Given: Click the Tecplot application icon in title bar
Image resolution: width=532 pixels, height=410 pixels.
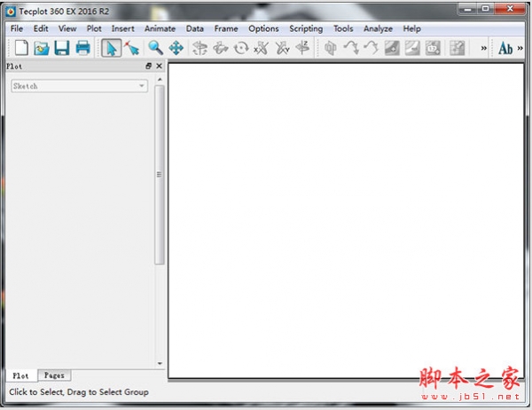Looking at the screenshot, I should (11, 12).
